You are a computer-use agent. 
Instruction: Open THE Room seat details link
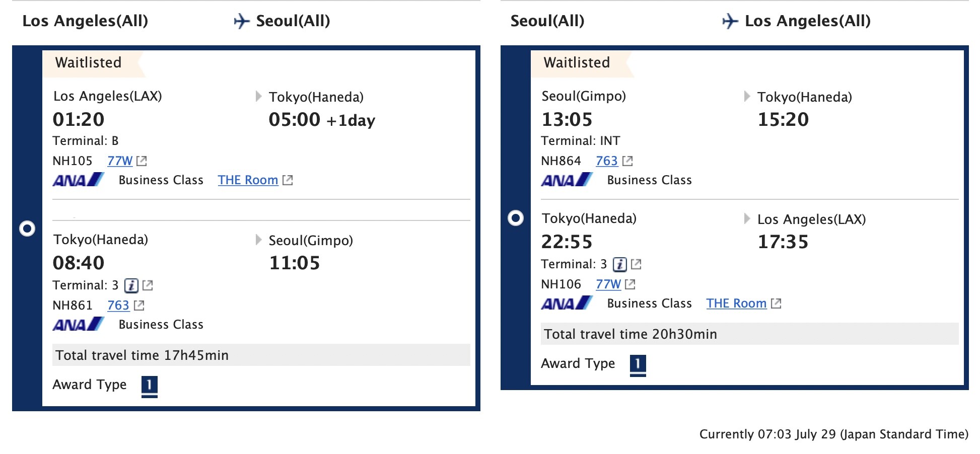(x=247, y=180)
